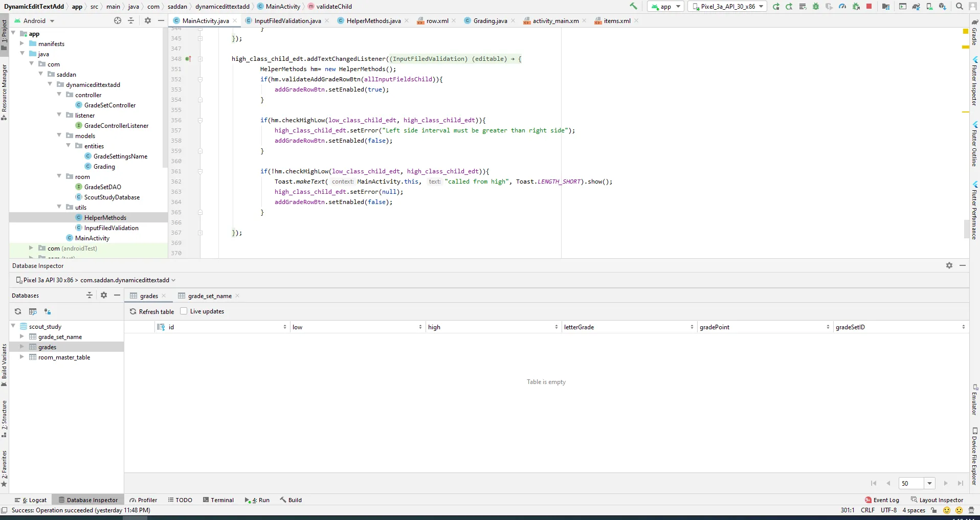
Task: Click the Refresh table button
Action: (x=152, y=311)
